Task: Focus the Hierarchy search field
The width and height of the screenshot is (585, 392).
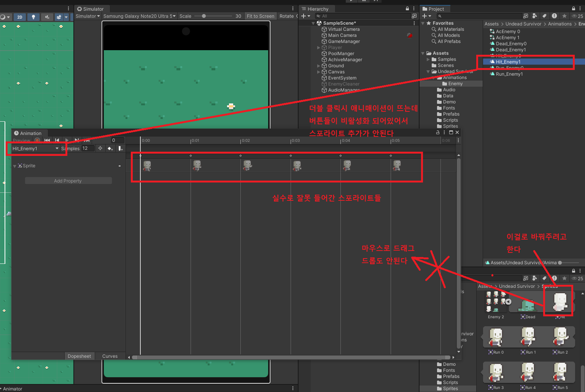Action: coord(363,16)
